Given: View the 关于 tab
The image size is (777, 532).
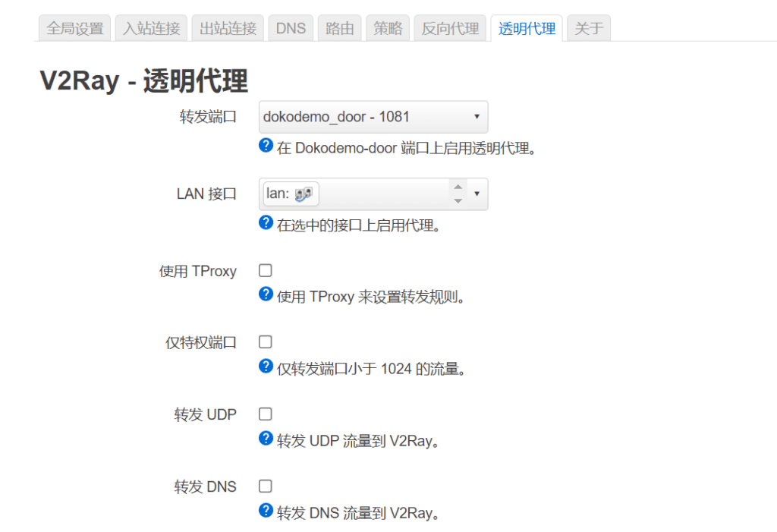Looking at the screenshot, I should coord(588,27).
